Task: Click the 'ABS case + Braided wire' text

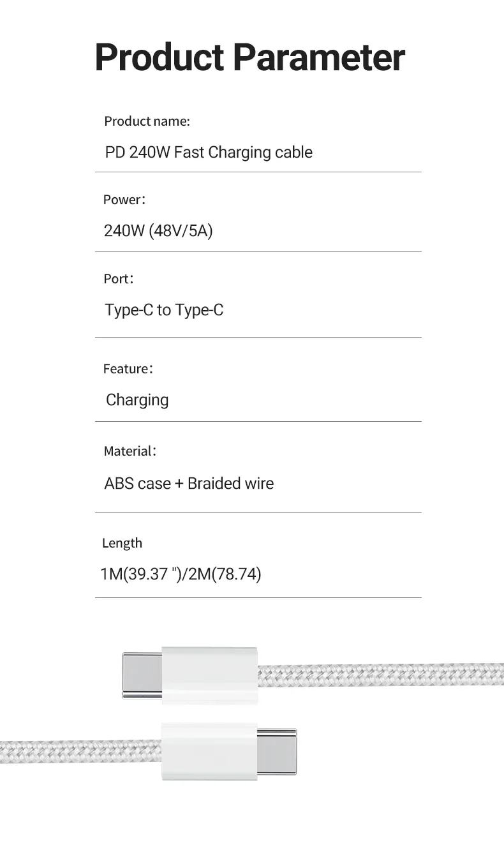Action: click(x=189, y=483)
